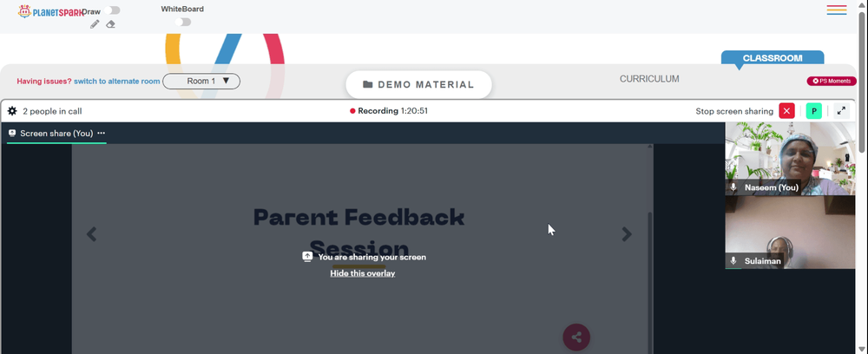Switch to the CLASSROOM tab

[x=773, y=58]
